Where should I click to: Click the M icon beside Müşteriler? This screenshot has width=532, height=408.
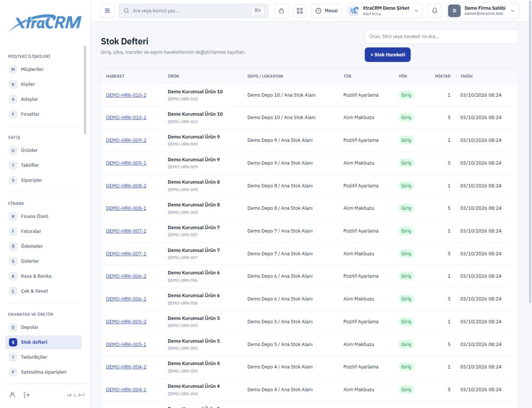[13, 69]
